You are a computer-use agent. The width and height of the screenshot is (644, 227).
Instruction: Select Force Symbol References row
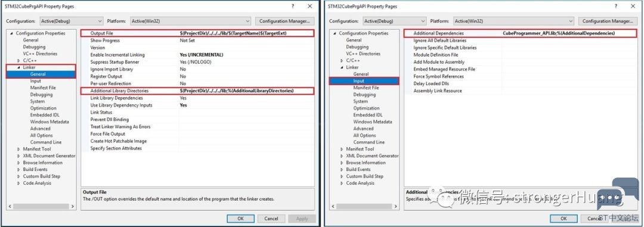[x=521, y=76]
